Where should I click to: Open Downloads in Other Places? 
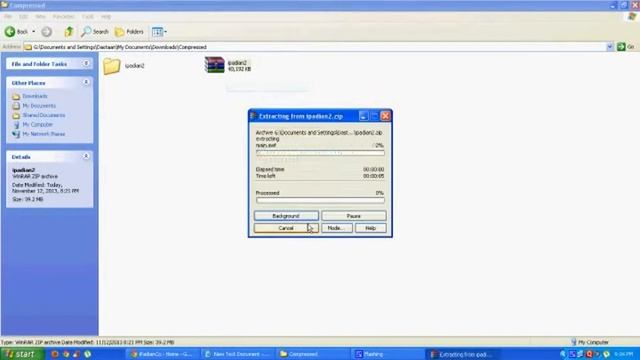click(x=35, y=96)
